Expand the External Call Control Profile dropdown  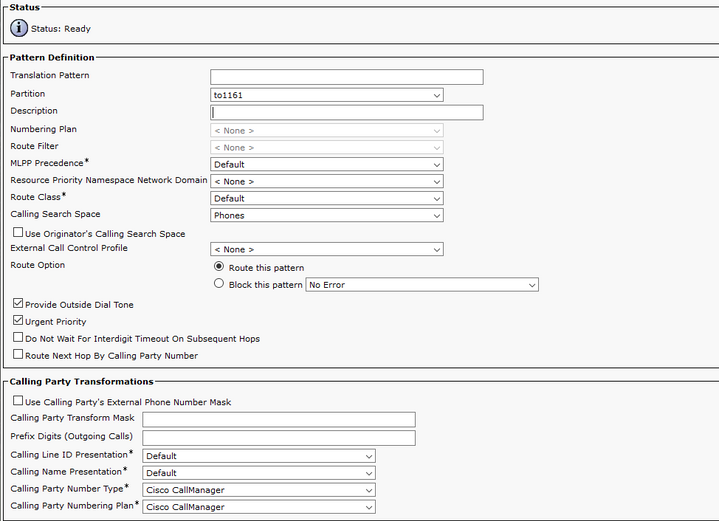tap(327, 249)
